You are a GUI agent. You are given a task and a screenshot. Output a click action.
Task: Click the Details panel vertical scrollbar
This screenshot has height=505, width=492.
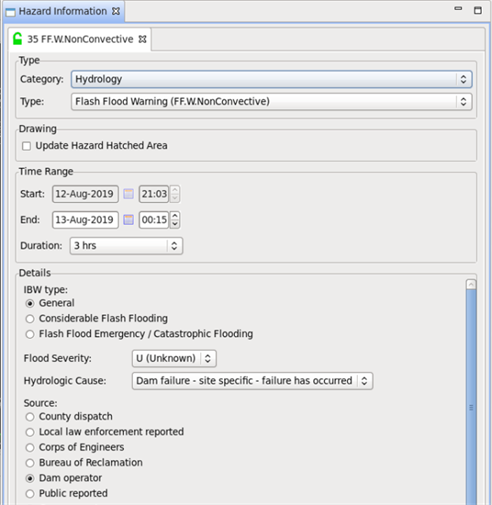pyautogui.click(x=471, y=397)
